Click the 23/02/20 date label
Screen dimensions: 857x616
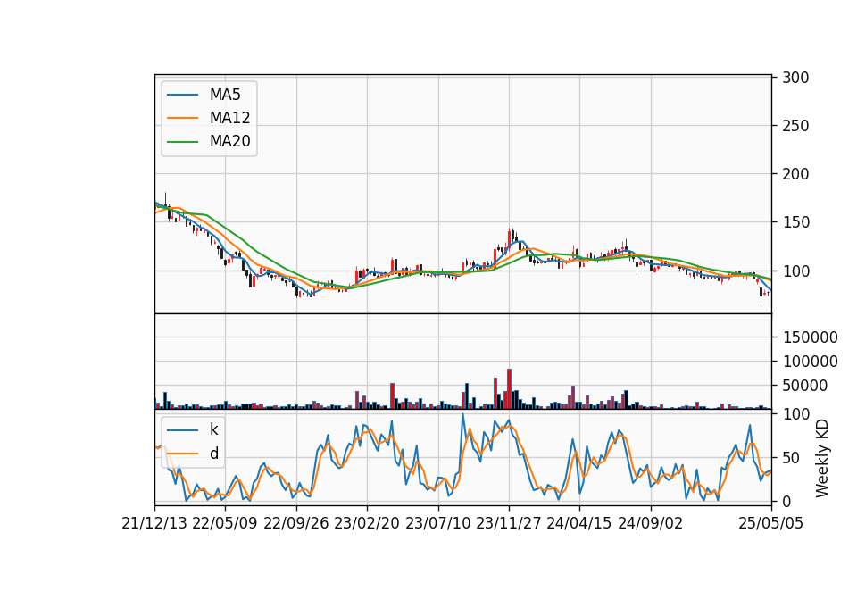[367, 523]
